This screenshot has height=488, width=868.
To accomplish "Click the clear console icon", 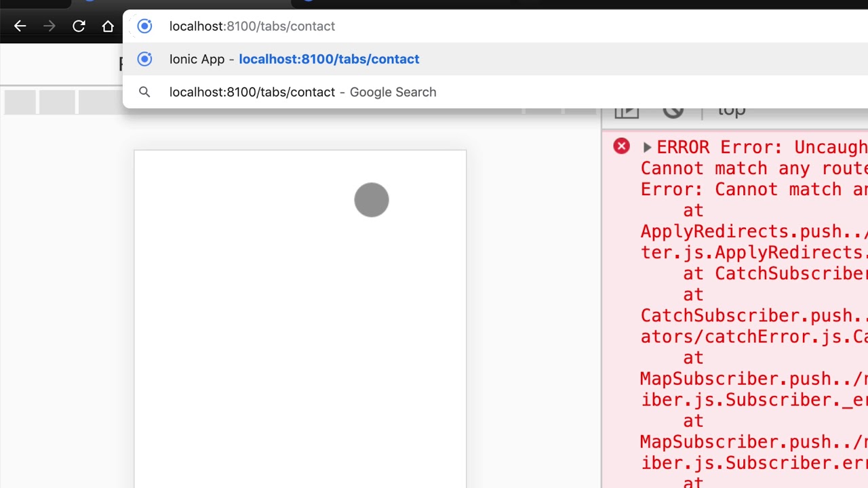I will pyautogui.click(x=673, y=111).
